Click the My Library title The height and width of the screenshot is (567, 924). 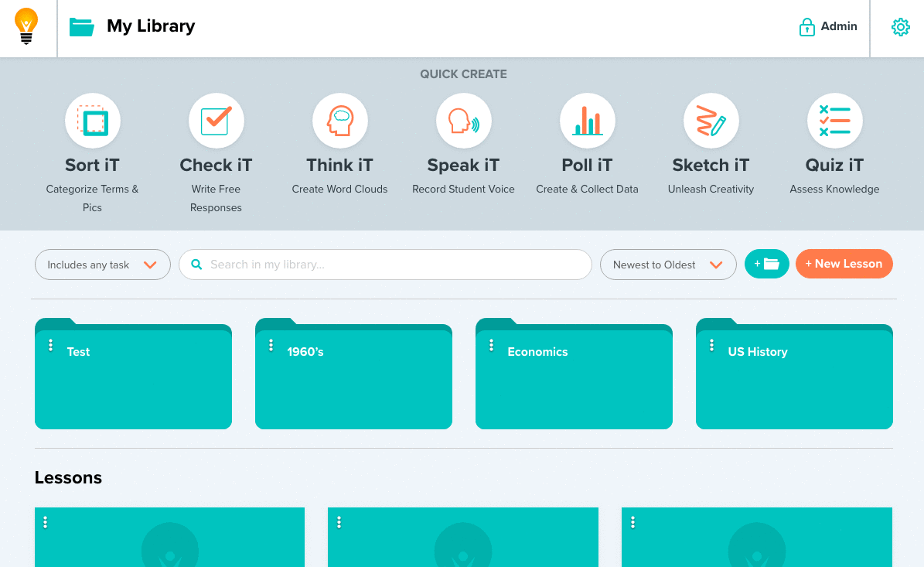(x=151, y=26)
